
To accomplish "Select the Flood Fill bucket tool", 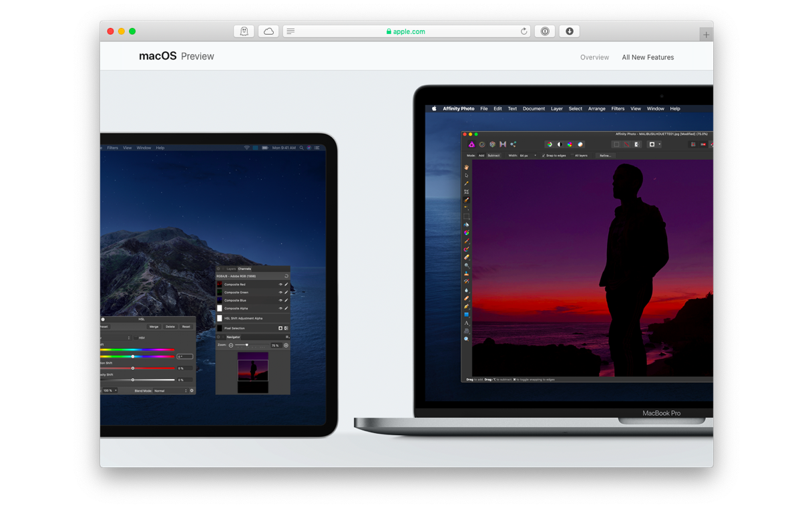I will click(467, 225).
